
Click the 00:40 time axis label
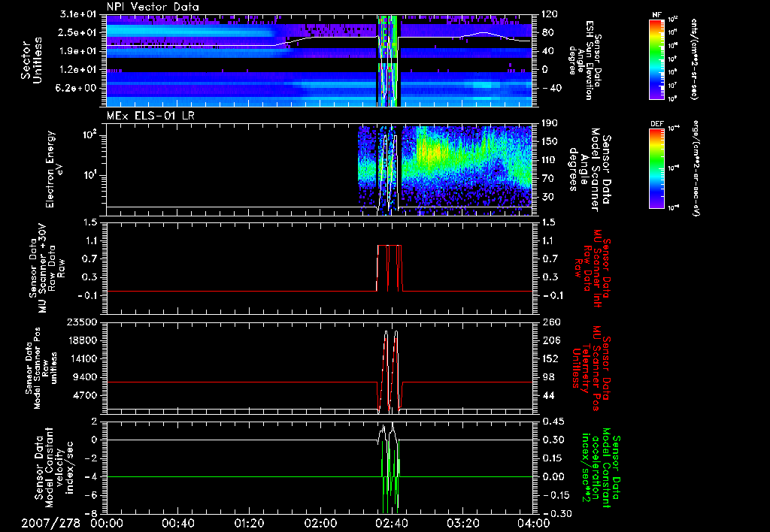pos(177,523)
